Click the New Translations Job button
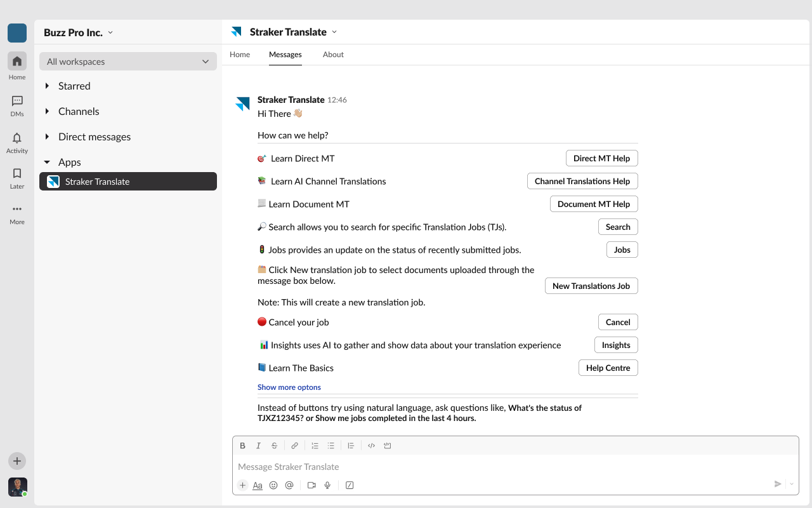812x508 pixels. [x=591, y=286]
